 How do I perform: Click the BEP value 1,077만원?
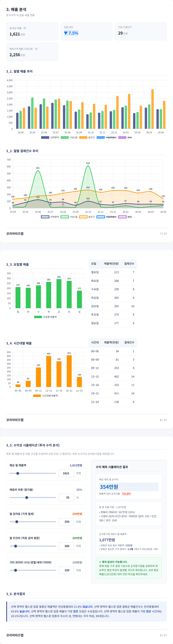(107, 540)
